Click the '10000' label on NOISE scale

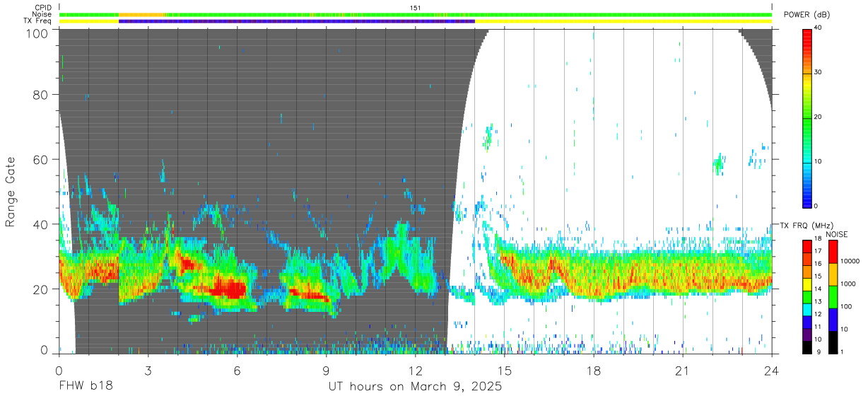point(850,261)
